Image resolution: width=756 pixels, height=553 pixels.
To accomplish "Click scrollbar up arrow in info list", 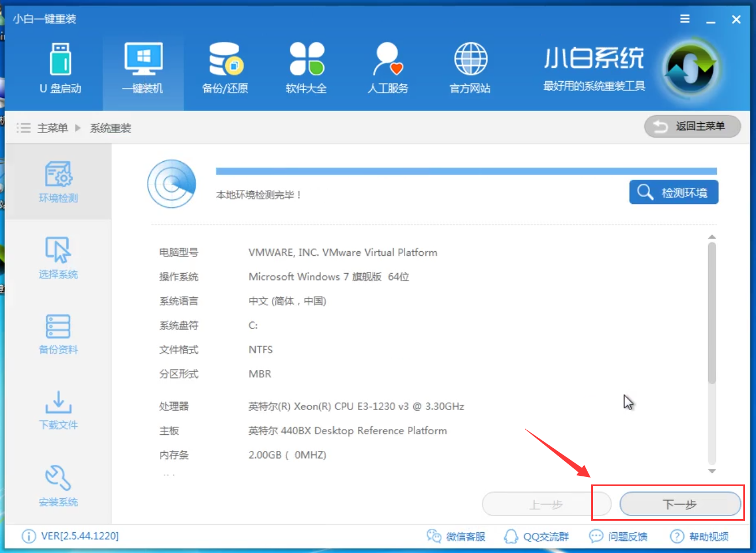I will [712, 237].
